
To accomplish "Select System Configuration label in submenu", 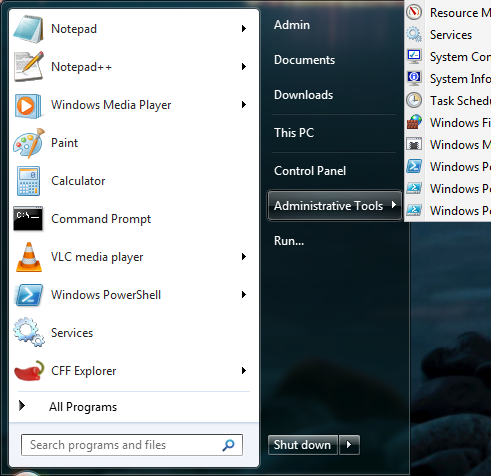I will pos(460,57).
